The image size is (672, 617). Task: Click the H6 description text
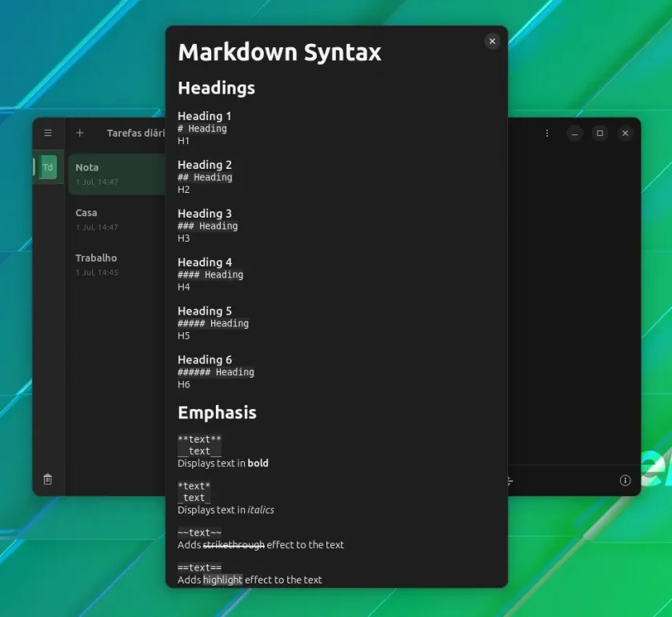click(x=183, y=385)
